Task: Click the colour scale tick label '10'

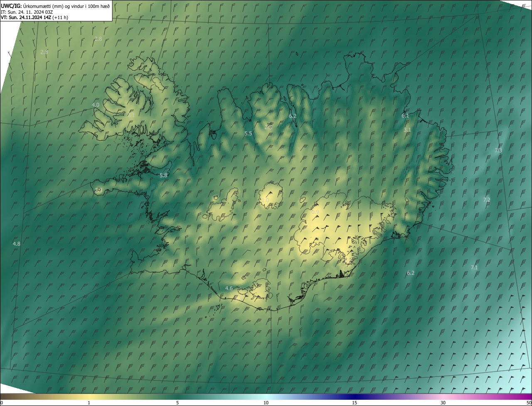Action: [x=266, y=403]
